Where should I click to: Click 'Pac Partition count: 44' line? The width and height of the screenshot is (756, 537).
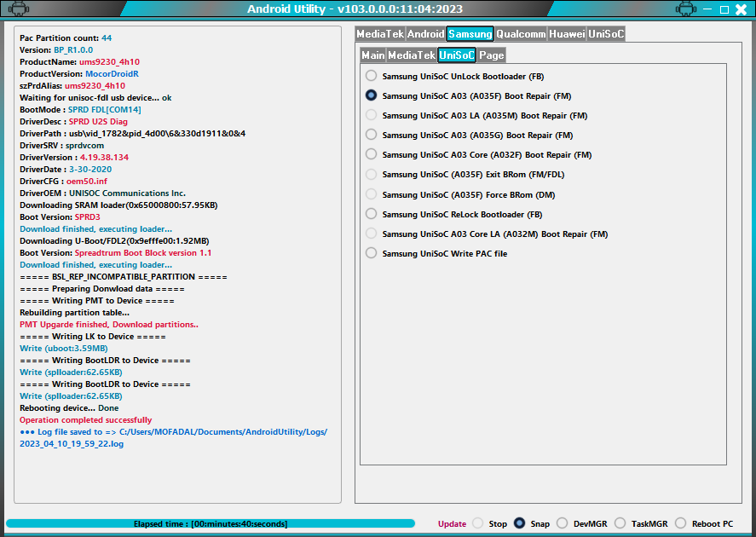pyautogui.click(x=66, y=38)
